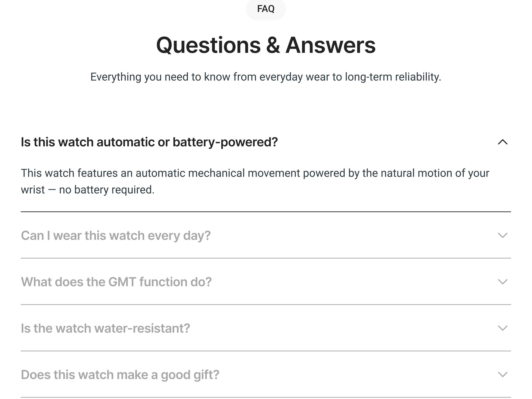The image size is (532, 399).
Task: Click "no battery required" phrase in the answer
Action: click(x=106, y=190)
